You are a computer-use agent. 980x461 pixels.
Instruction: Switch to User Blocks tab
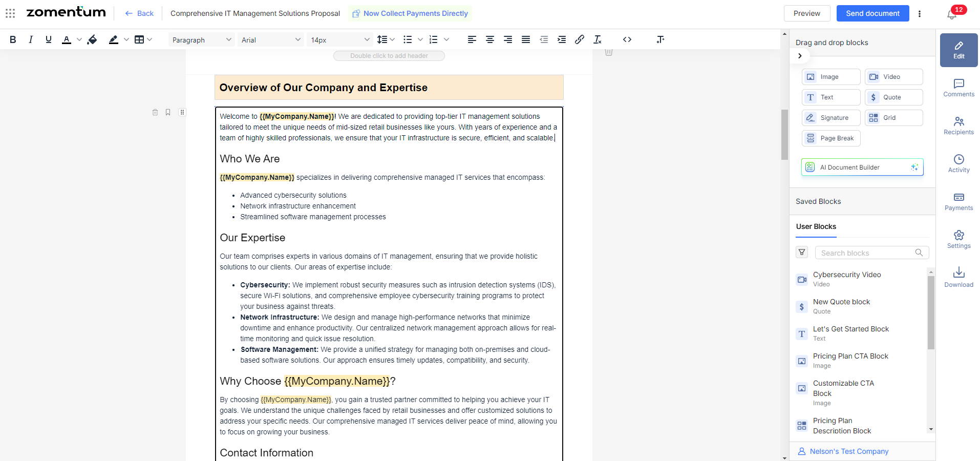(x=816, y=226)
